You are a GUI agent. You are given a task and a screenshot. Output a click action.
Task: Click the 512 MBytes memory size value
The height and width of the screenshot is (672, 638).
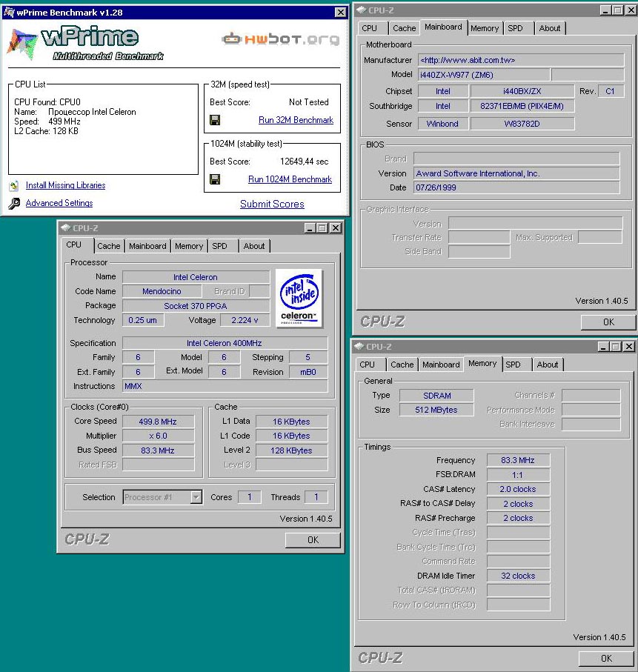pyautogui.click(x=436, y=410)
